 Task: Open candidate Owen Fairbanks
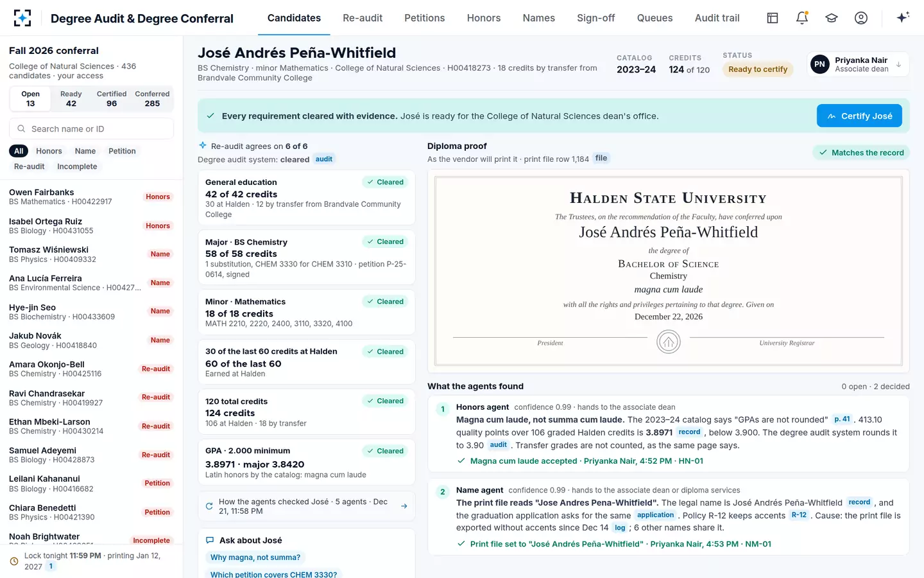coord(91,197)
